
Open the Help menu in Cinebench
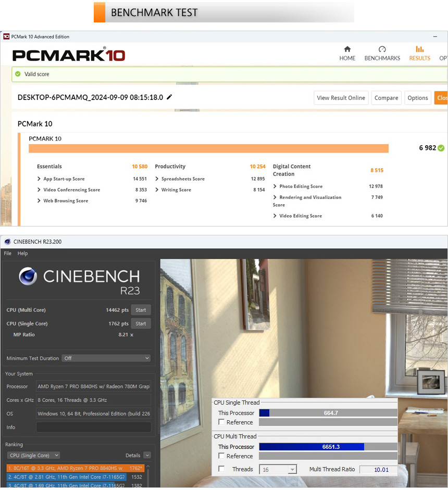click(22, 254)
